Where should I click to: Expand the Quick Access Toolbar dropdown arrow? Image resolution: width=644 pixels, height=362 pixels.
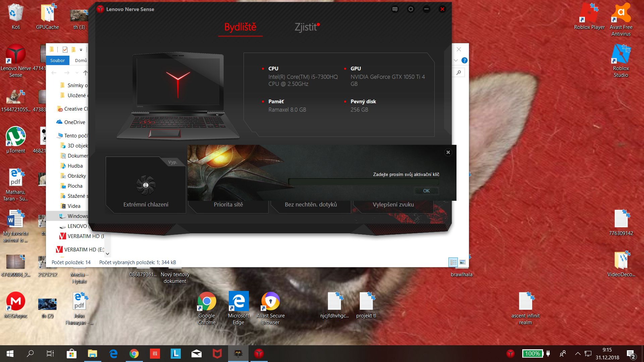point(81,50)
